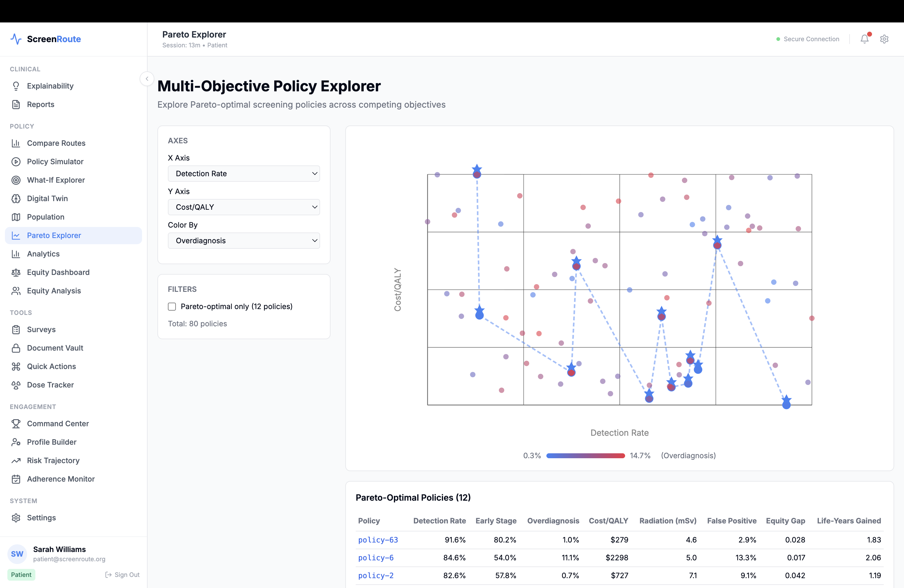Click the Explainability lightbulb icon
Viewport: 904px width, 588px height.
coord(16,86)
